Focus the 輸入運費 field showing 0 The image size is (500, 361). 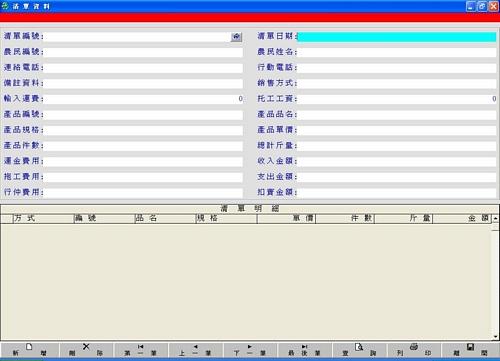click(143, 99)
